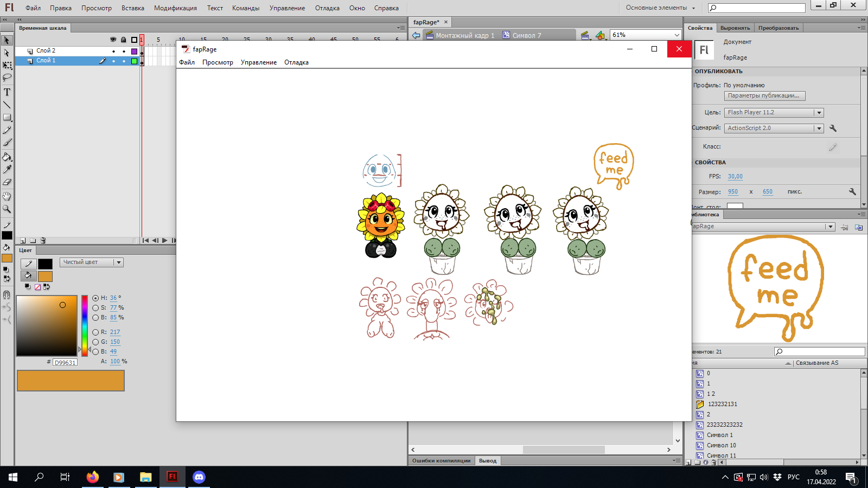
Task: Select the Selection arrow tool
Action: (7, 40)
